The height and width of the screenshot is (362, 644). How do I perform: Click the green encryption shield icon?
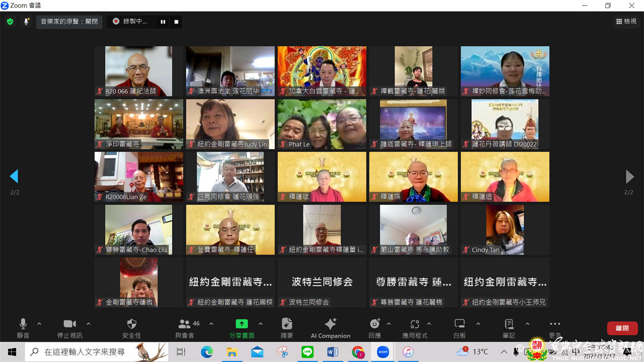tap(10, 22)
